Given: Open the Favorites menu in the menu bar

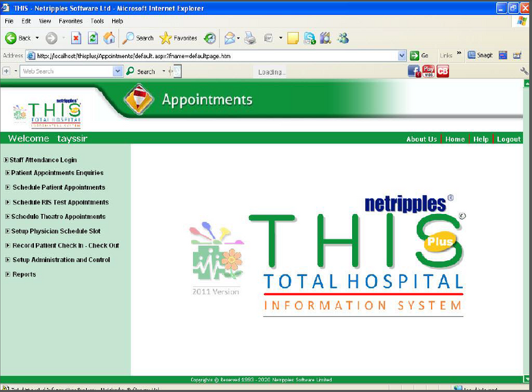Looking at the screenshot, I should click(70, 21).
